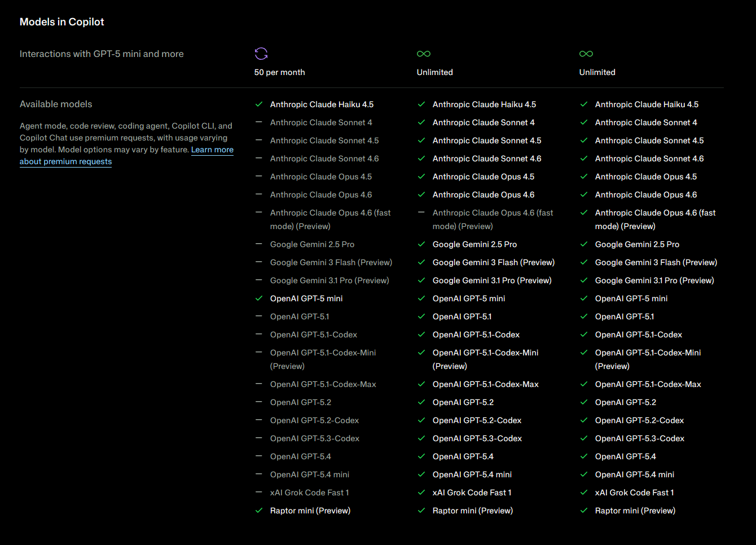
Task: Click the grayed-out OpenAI GPT-5.2-Codex text
Action: pyautogui.click(x=315, y=420)
